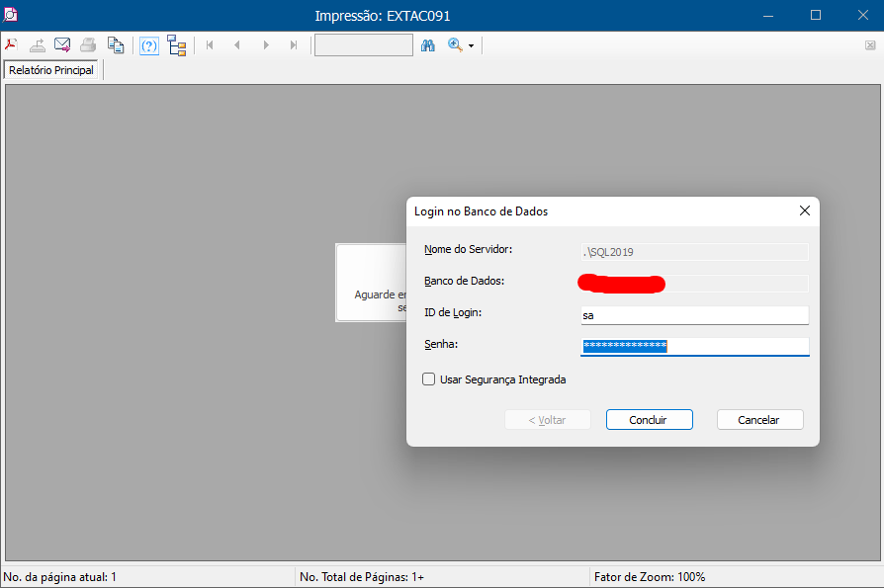The width and height of the screenshot is (884, 588).
Task: Click the copy icon in toolbar
Action: click(116, 45)
